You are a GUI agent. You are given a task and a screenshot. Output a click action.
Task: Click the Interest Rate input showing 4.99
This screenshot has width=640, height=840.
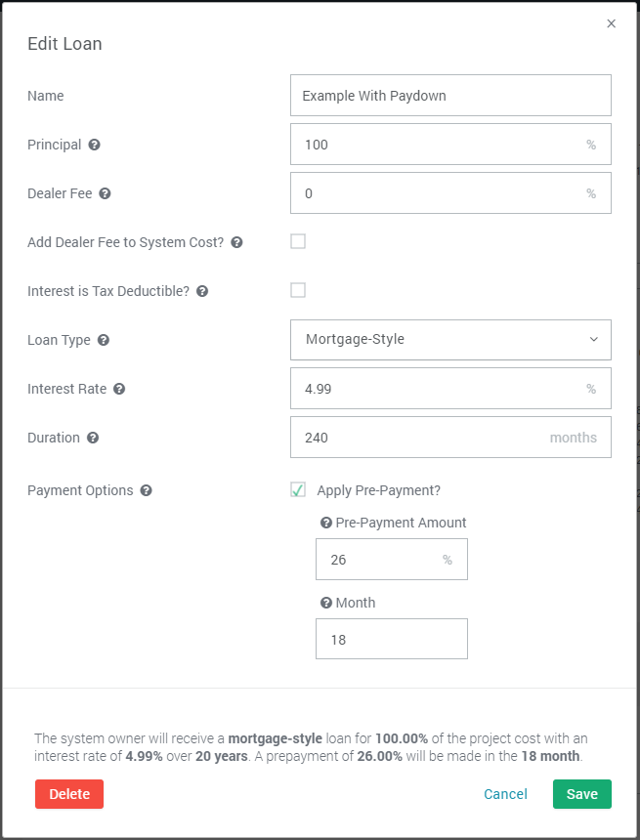[x=450, y=389]
